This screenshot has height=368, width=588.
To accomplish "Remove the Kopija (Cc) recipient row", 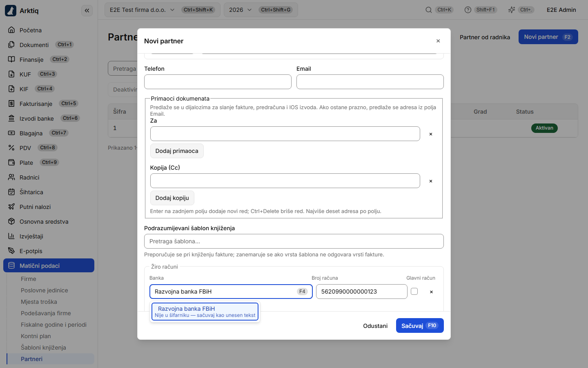I will (x=431, y=181).
